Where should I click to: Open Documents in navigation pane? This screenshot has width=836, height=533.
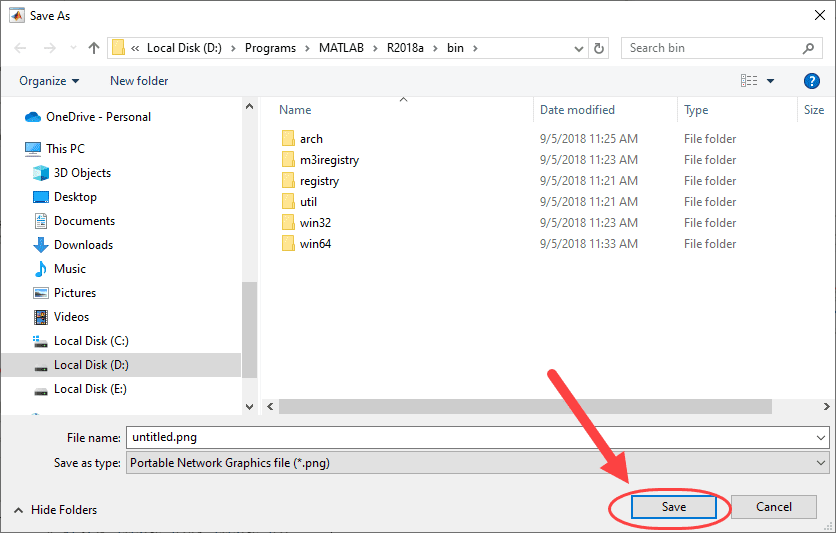click(74, 221)
